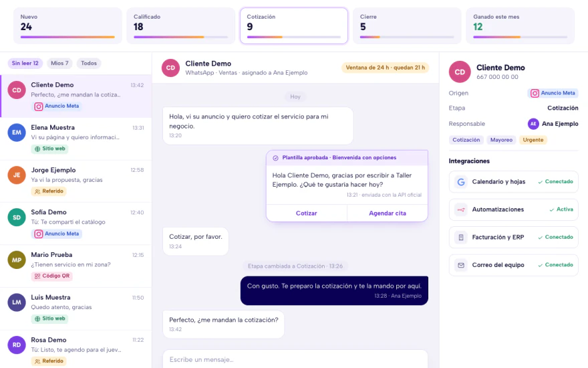
Task: Open the Ganado este mes card
Action: pos(520,26)
